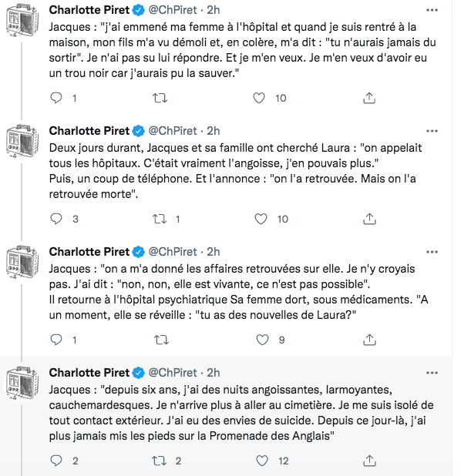Open the radio avatar of the second tweet
This screenshot has width=461, height=476.
[22, 142]
